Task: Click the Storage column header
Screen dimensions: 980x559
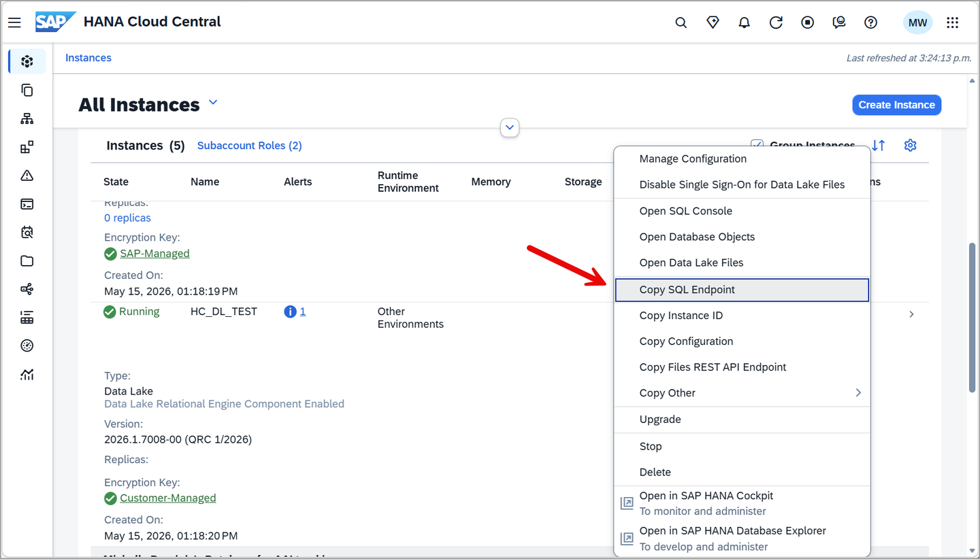Action: pos(583,182)
